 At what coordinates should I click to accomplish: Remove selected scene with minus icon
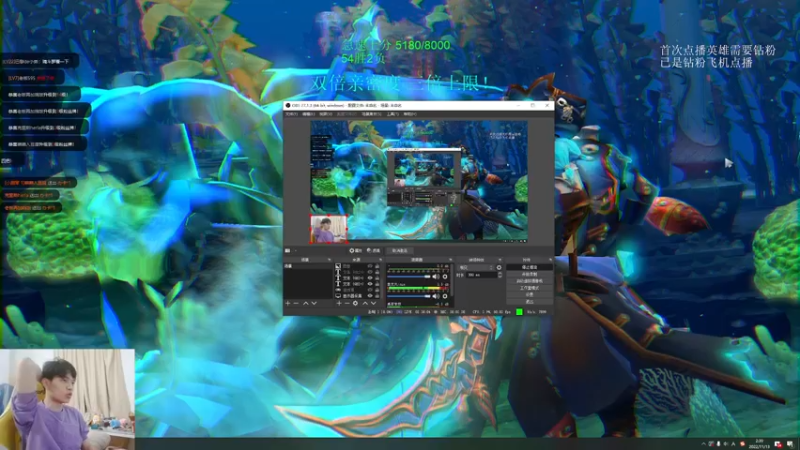point(296,304)
